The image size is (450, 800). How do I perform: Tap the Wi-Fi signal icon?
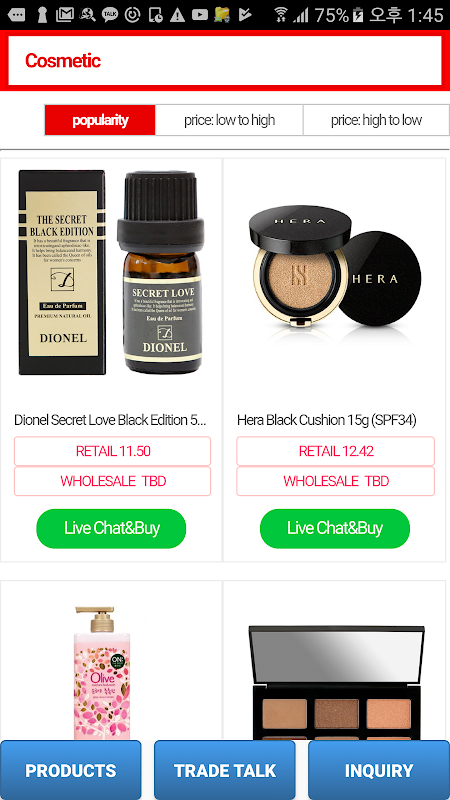(x=281, y=15)
